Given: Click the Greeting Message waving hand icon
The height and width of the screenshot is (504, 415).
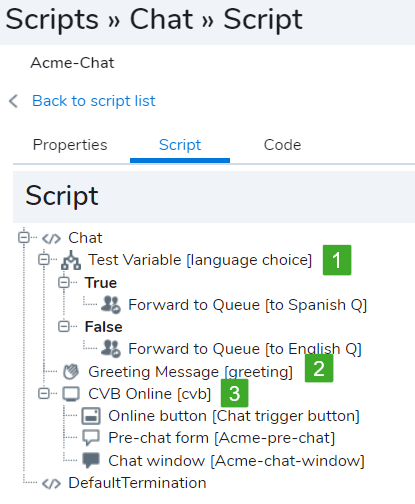Looking at the screenshot, I should [x=71, y=371].
